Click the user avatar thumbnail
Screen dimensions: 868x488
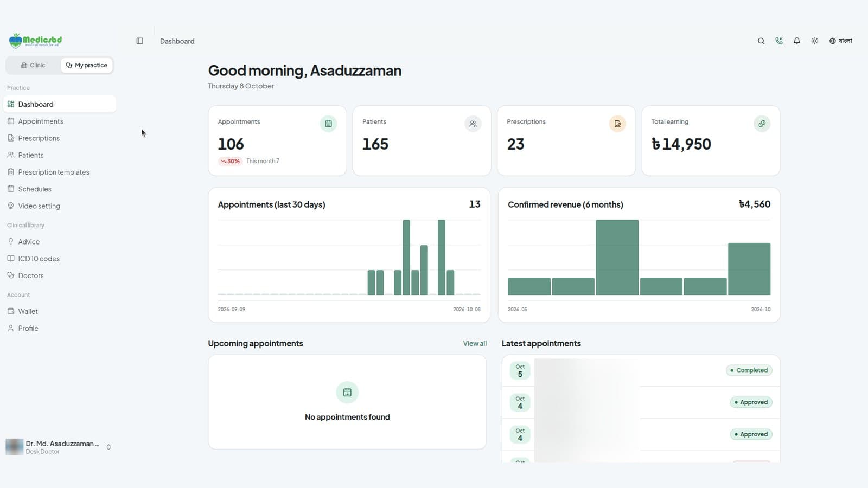tap(14, 447)
